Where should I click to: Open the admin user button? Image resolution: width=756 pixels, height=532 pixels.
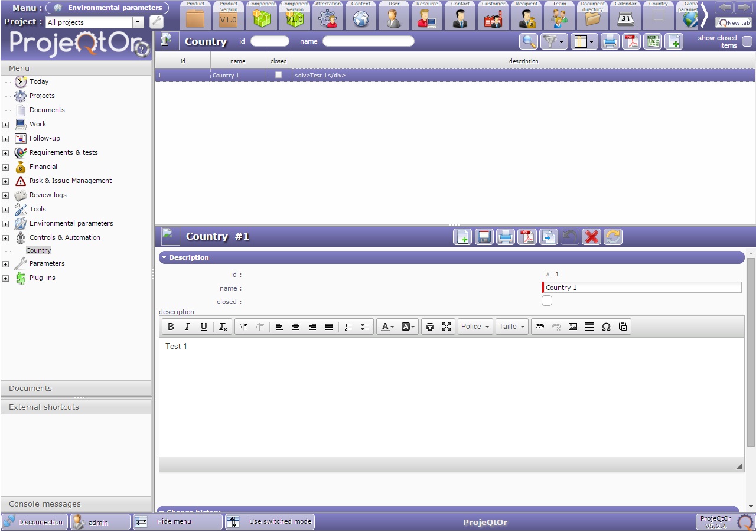[100, 522]
